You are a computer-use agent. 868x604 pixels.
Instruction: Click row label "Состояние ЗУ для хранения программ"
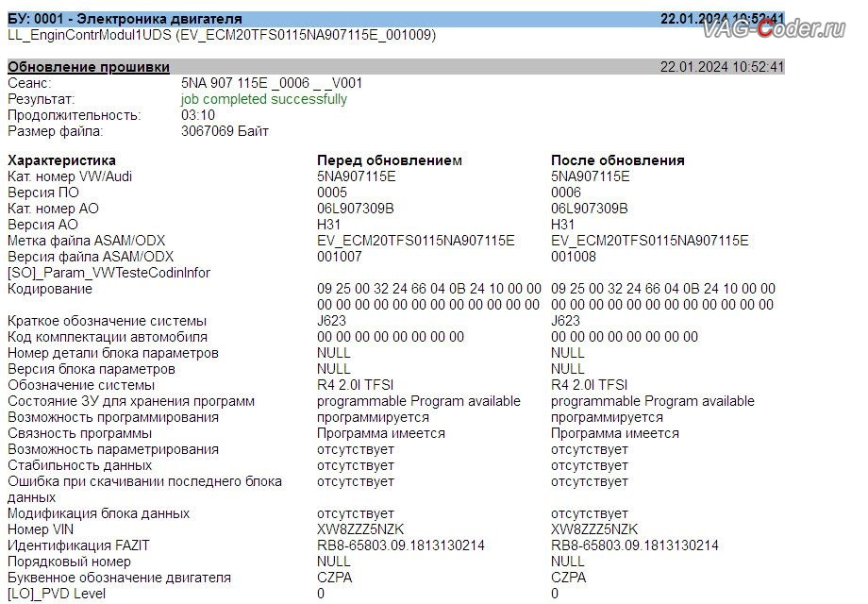(x=131, y=401)
